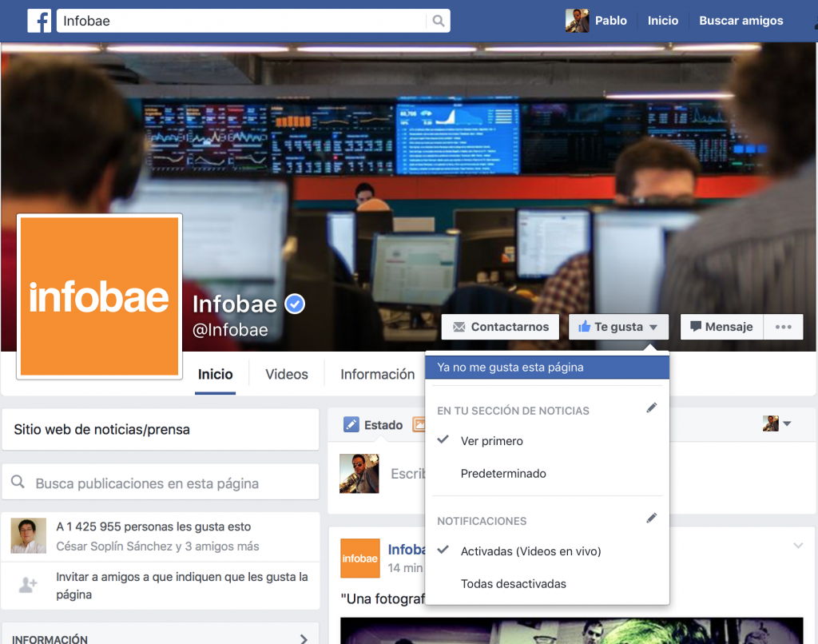Click the search magnifier button

coord(438,21)
